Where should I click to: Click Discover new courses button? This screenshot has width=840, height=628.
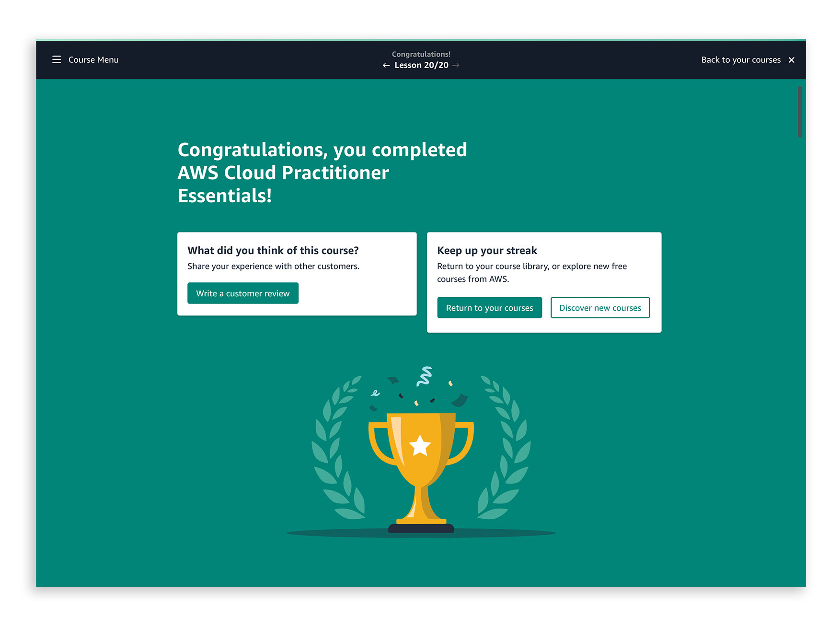600,307
